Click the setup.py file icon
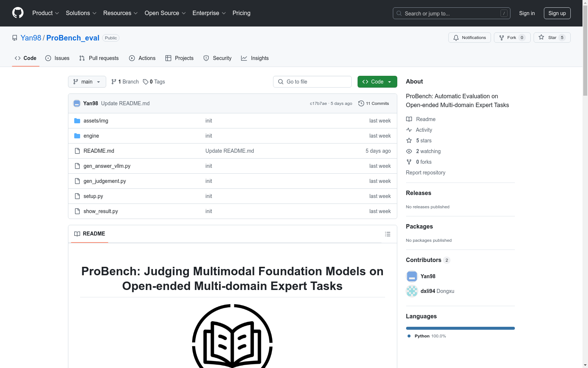 click(x=77, y=196)
